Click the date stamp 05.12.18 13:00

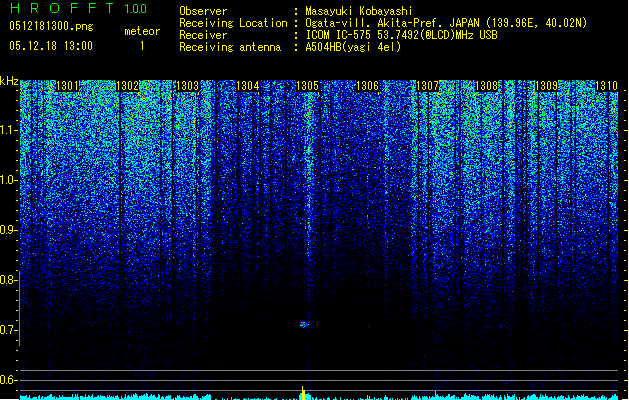(51, 46)
